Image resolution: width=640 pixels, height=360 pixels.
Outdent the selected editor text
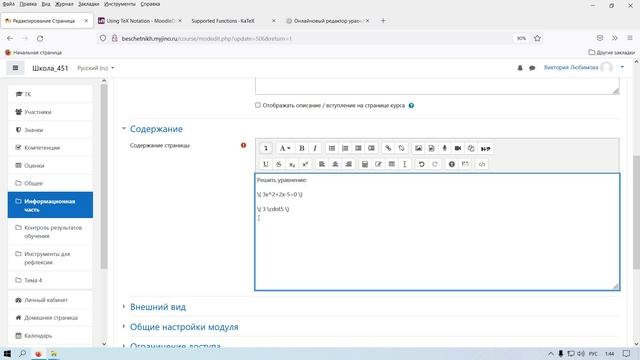[x=358, y=148]
